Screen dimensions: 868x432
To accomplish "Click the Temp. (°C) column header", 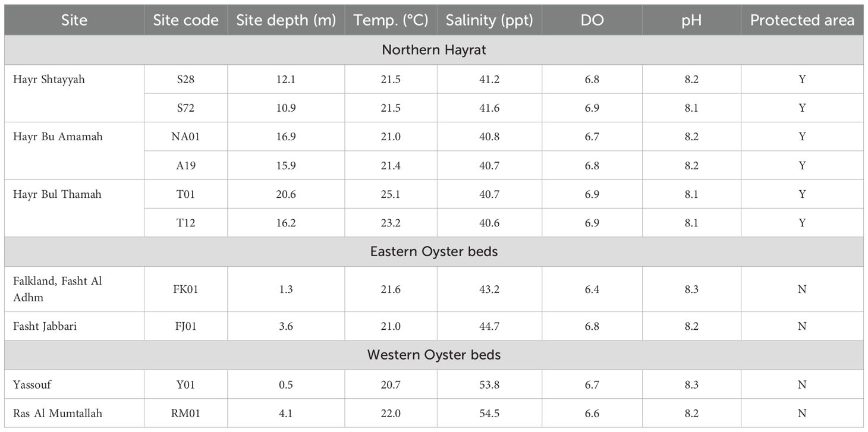I will 391,20.
